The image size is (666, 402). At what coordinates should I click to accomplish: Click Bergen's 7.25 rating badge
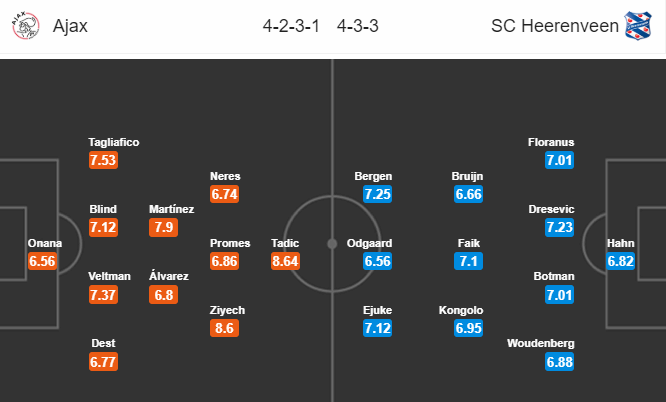pos(377,194)
